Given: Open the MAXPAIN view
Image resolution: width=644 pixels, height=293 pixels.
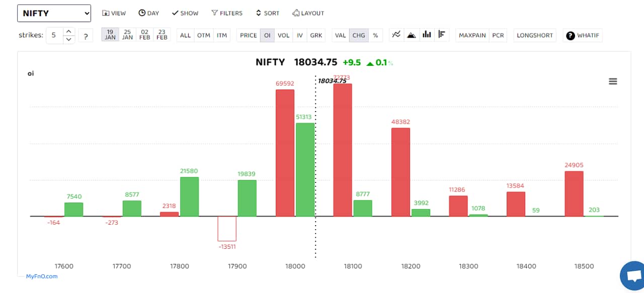Looking at the screenshot, I should pos(472,35).
